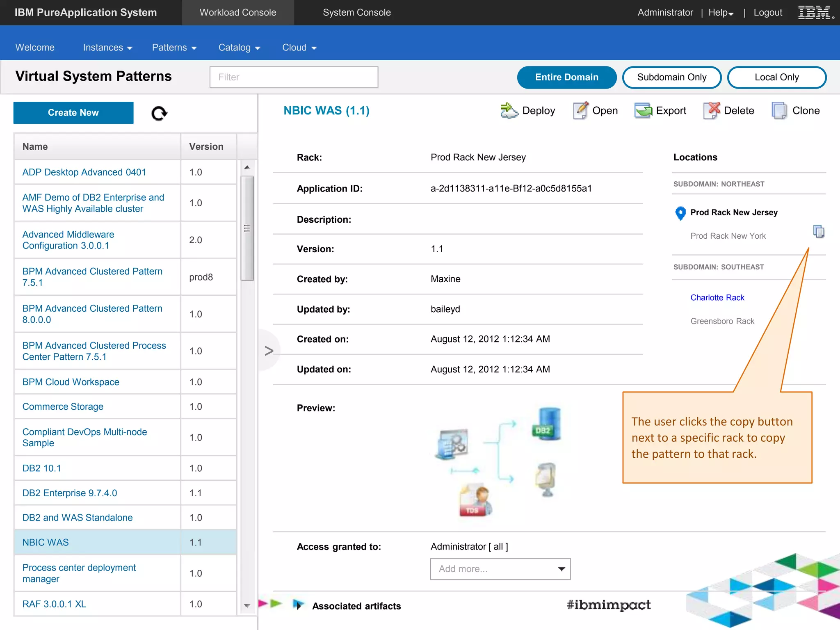Open AMF Demo of DB2 Enterprise pattern

[x=93, y=203]
